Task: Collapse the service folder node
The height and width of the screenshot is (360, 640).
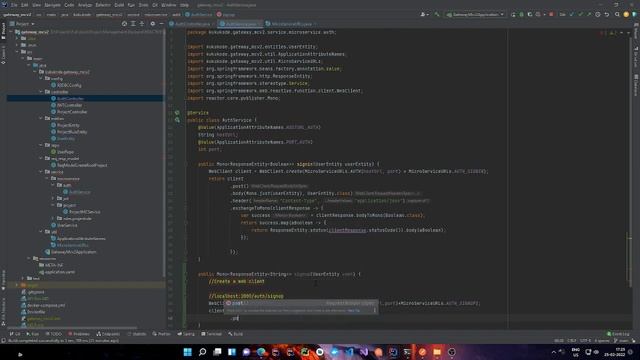Action: [41, 172]
